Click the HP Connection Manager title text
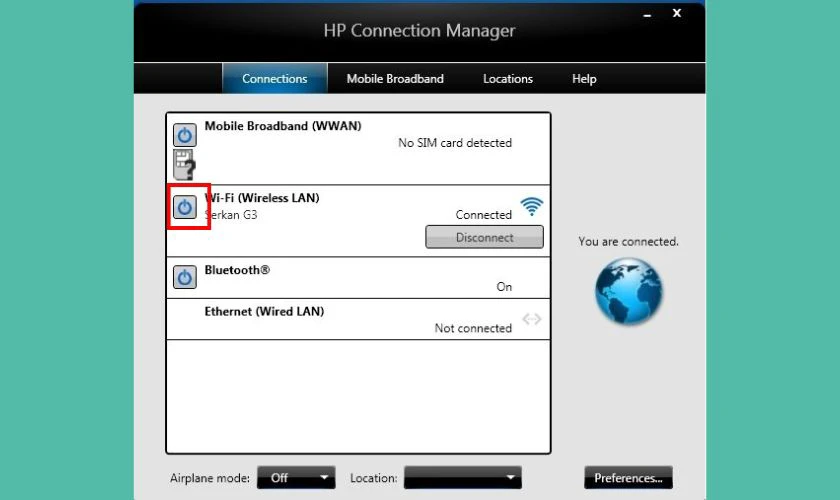 click(419, 31)
